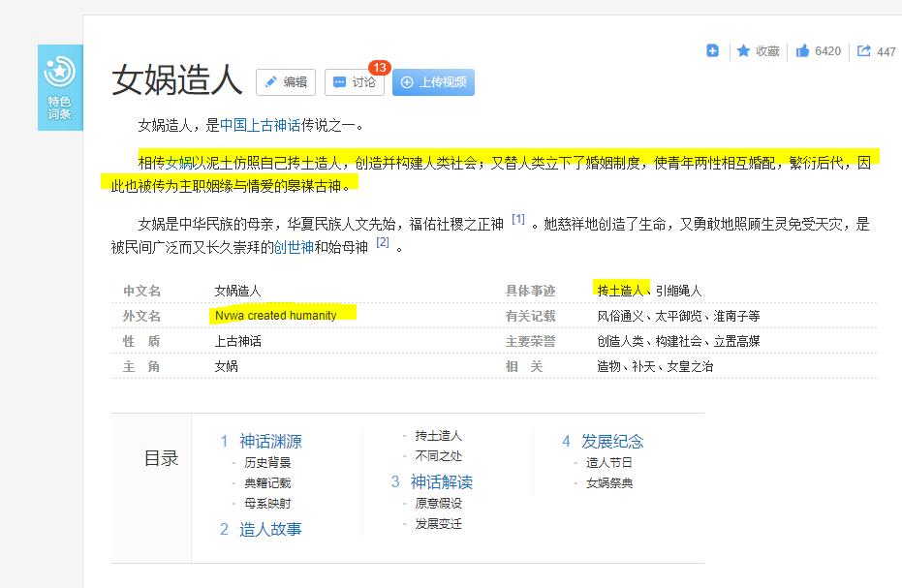Click the 上传视频 upload video button
The height and width of the screenshot is (588, 902).
pos(433,82)
